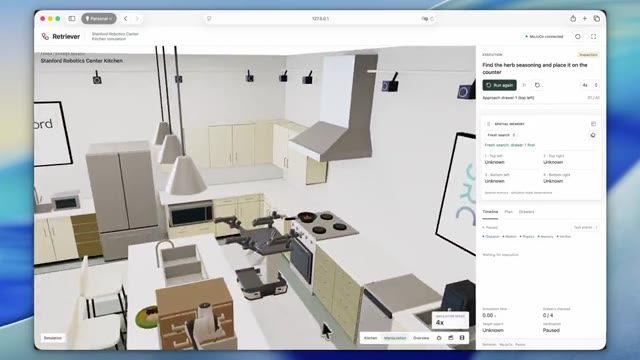Click the Spatial Memory drag handle icon
Image resolution: width=640 pixels, height=360 pixels.
pos(489,124)
